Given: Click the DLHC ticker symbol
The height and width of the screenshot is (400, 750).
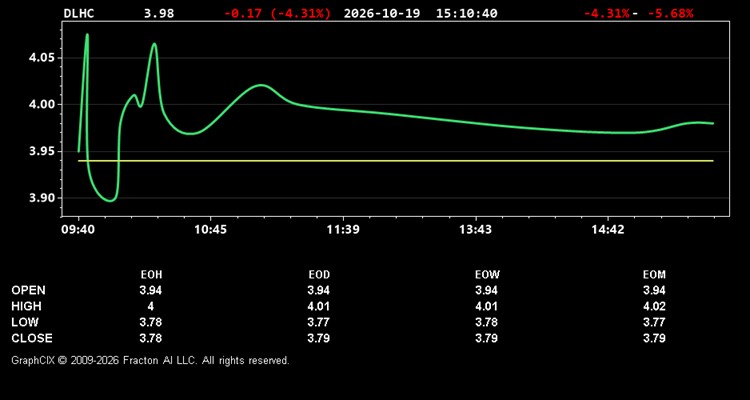Looking at the screenshot, I should point(79,13).
